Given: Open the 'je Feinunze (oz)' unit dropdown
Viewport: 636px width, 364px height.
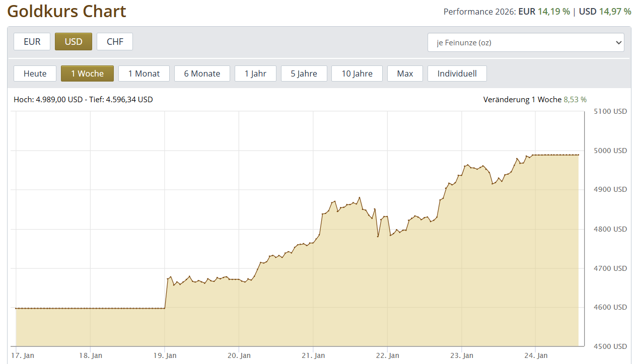Looking at the screenshot, I should (525, 43).
